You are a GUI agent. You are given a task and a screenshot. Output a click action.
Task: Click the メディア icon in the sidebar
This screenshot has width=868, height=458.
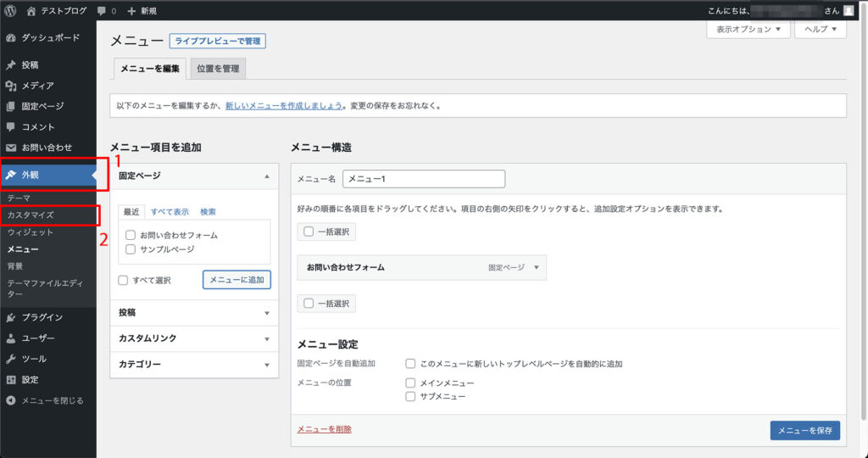(10, 86)
